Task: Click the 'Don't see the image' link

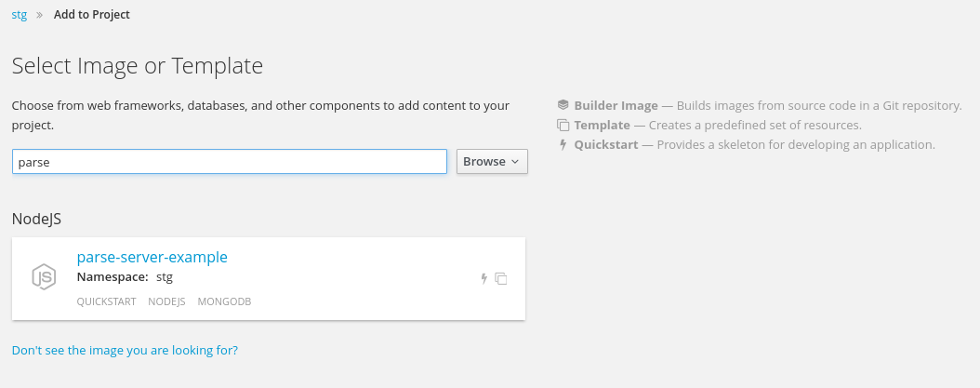Action: point(125,351)
